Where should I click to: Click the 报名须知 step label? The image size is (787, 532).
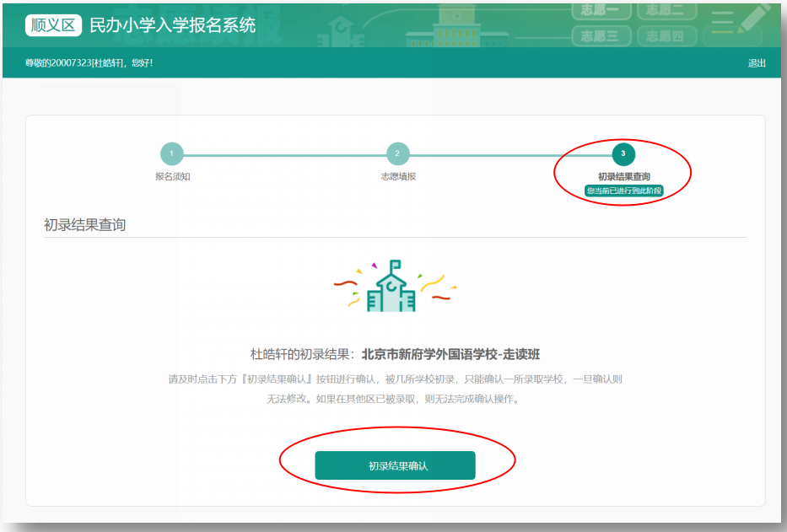tap(172, 177)
